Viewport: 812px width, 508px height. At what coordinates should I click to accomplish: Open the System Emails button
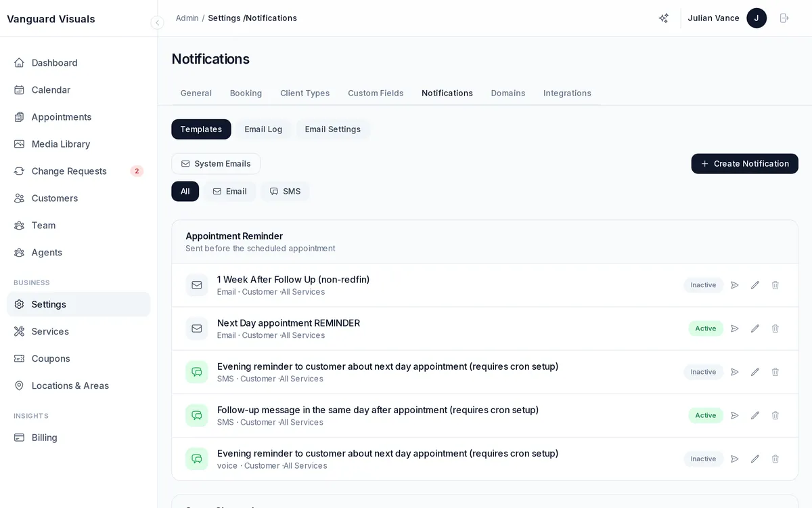[216, 163]
